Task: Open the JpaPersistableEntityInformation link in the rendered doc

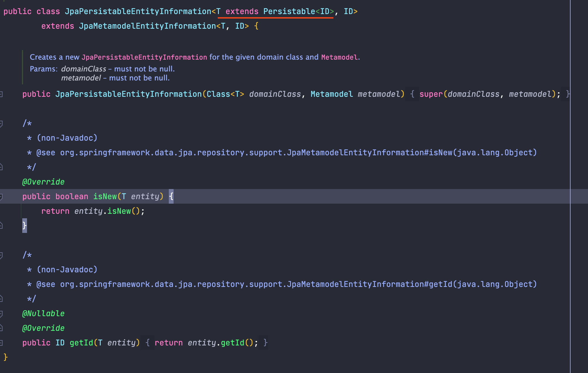Action: [x=144, y=57]
